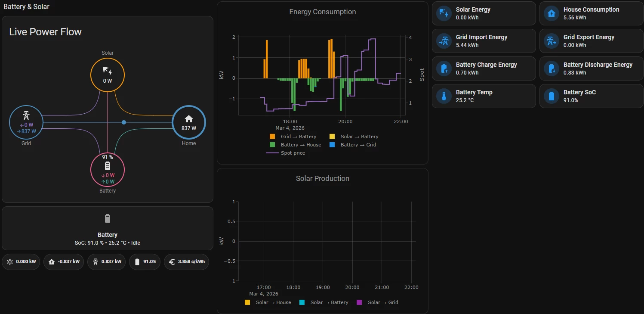Screen dimensions: 644x314
Task: Click the Battery node icon showing 91 %
Action: click(x=107, y=166)
